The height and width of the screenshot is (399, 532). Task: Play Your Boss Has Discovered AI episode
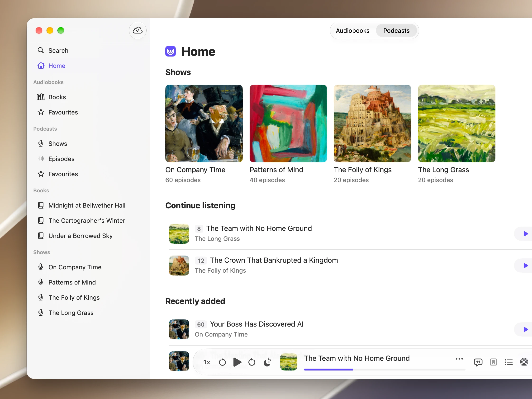pos(526,329)
